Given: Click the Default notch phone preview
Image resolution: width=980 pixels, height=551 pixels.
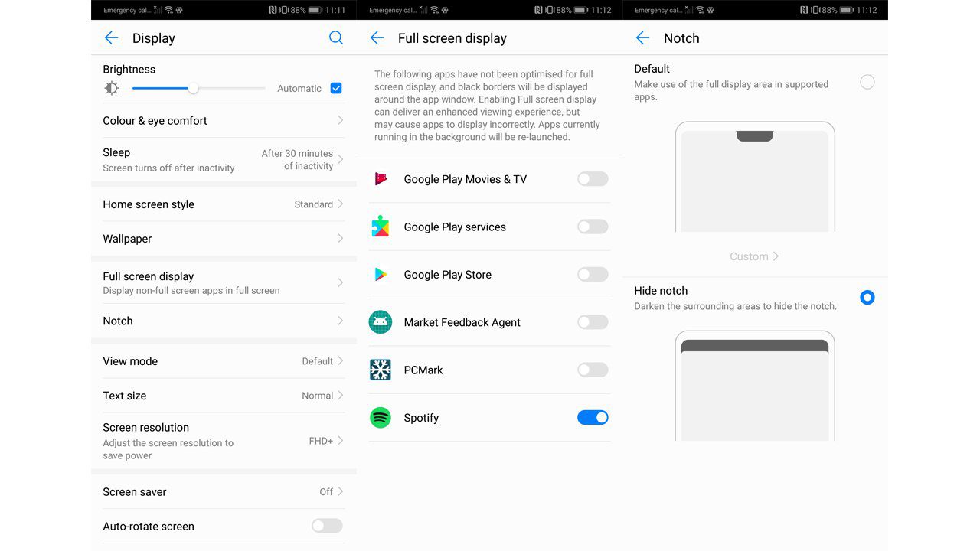Looking at the screenshot, I should [x=755, y=177].
